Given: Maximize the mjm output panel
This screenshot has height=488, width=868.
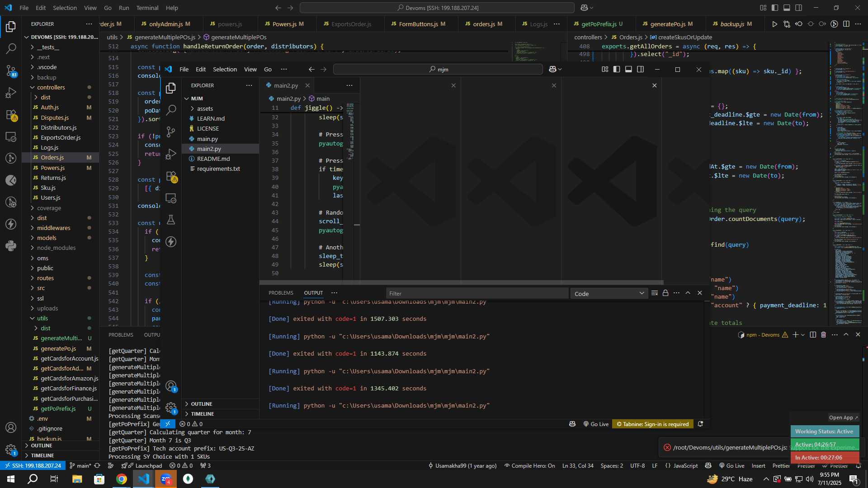Looking at the screenshot, I should coord(688,293).
